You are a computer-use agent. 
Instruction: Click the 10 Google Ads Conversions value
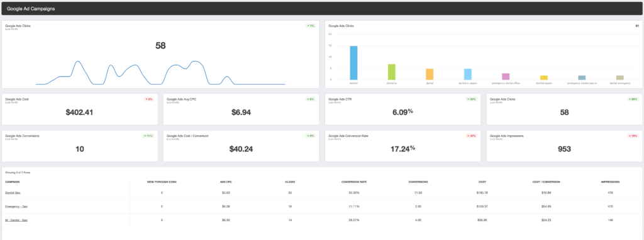pos(80,149)
